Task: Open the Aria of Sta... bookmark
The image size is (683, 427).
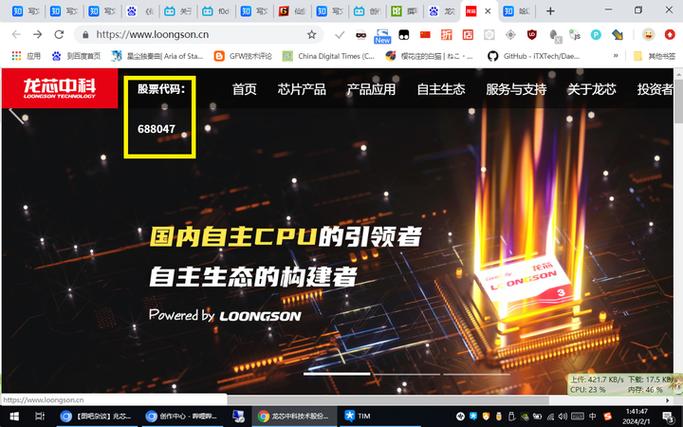Action: click(x=157, y=56)
